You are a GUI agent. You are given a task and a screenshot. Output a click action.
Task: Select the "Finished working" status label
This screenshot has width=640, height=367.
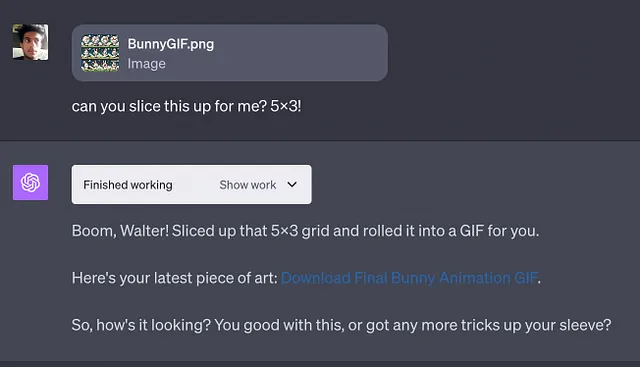128,185
